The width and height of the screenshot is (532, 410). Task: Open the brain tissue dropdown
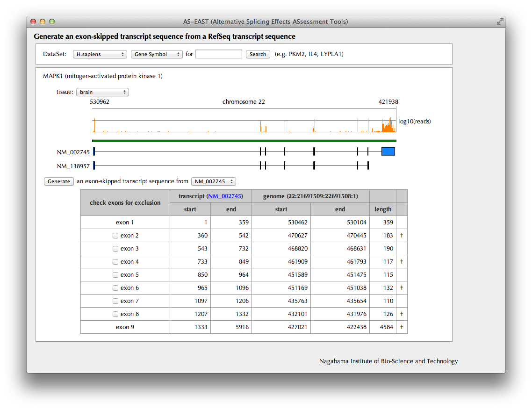click(x=102, y=92)
